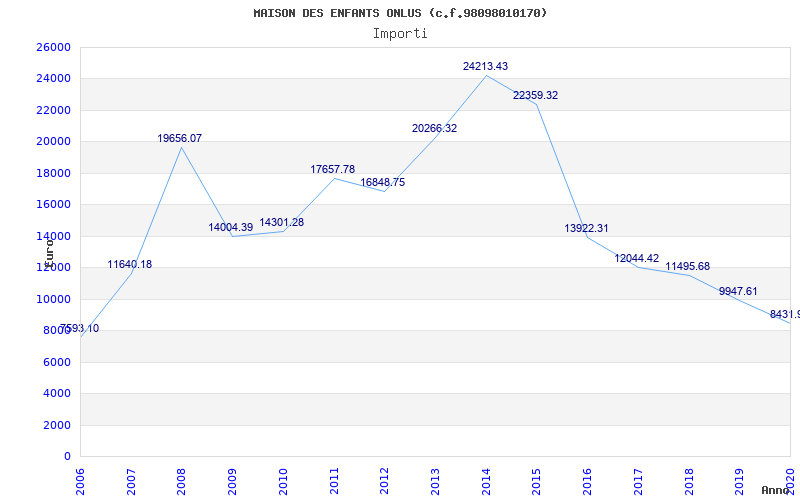The image size is (800, 500).
Task: Click the Euro y-axis title
Action: pos(49,252)
